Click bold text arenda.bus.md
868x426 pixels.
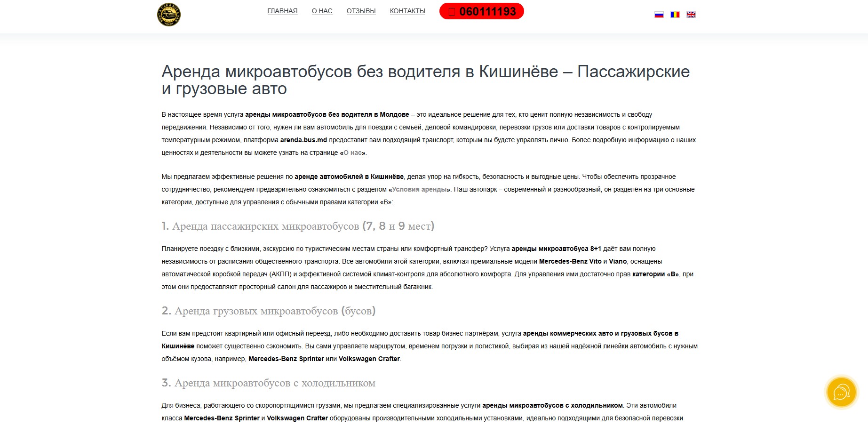click(303, 140)
